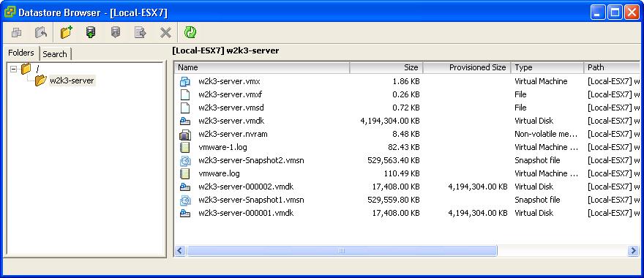Click the w2k3-server-Snapshot1.vmsn snapshot icon
This screenshot has height=278, width=644.
click(185, 200)
